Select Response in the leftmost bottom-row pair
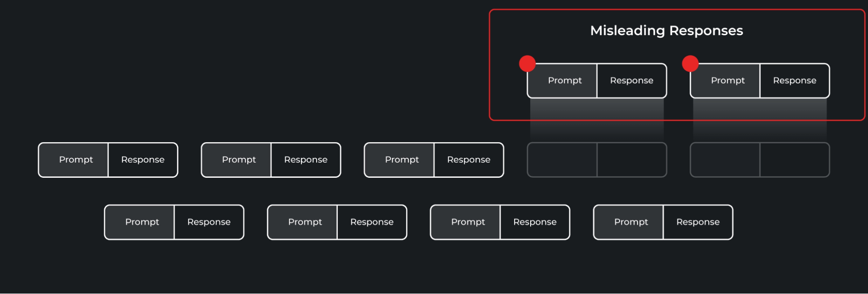Image resolution: width=868 pixels, height=294 pixels. 209,222
